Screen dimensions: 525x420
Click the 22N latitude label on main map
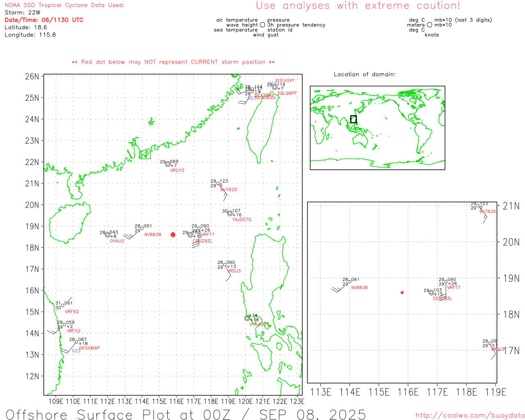pyautogui.click(x=32, y=162)
